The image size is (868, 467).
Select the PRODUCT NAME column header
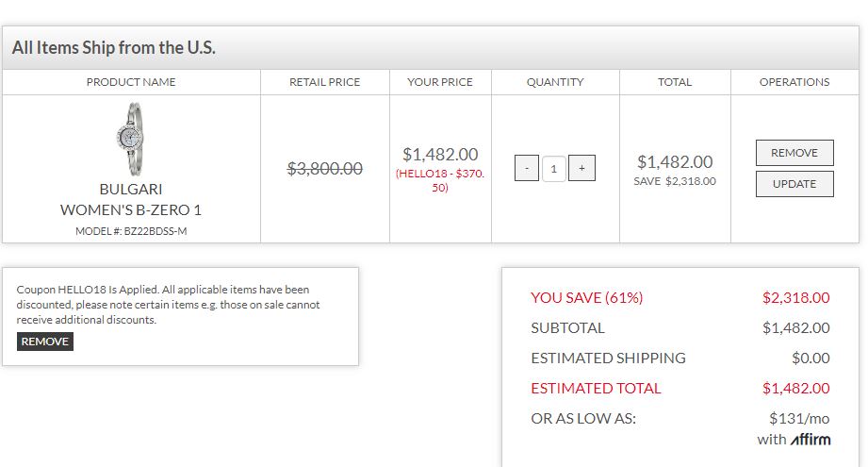pyautogui.click(x=131, y=82)
